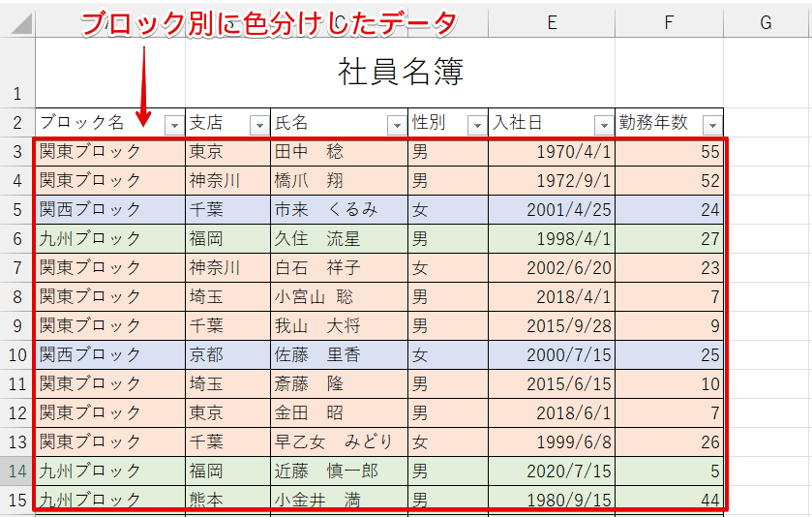Select the date cell 1999/6/8
This screenshot has height=517, width=812.
[x=552, y=441]
